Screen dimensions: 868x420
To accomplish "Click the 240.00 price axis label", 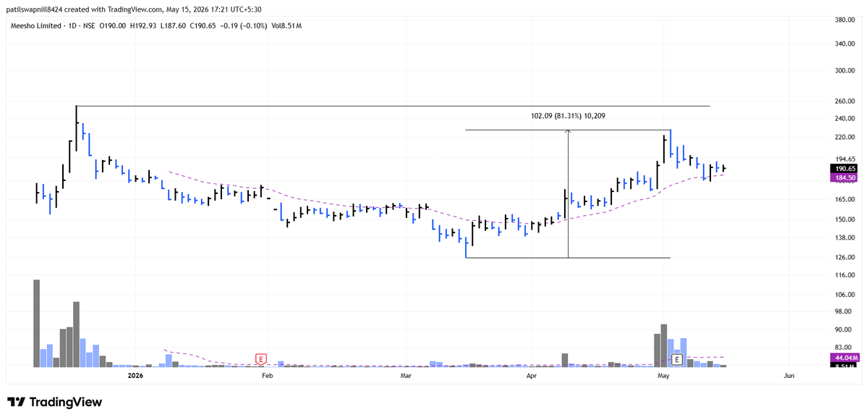I will coord(845,118).
